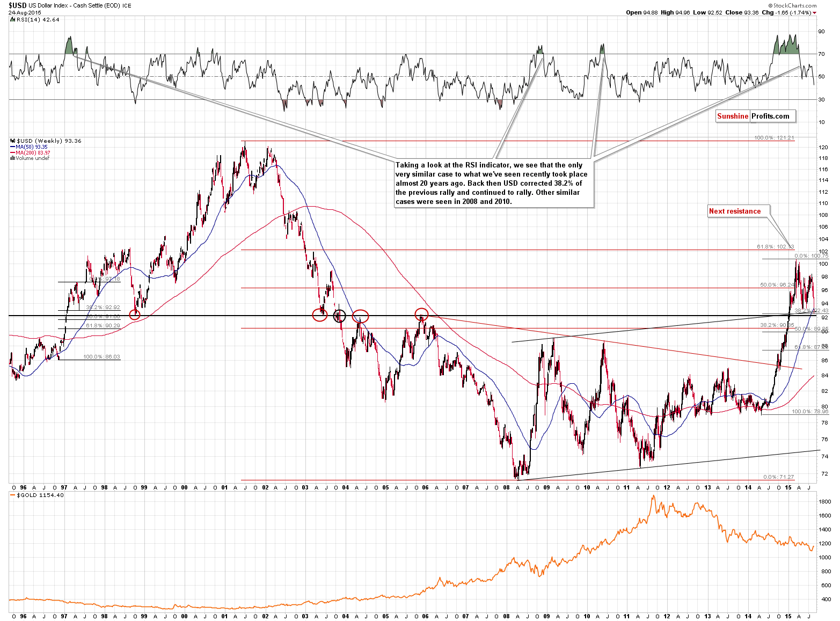Click the '12' year label under the gold panel
The width and height of the screenshot is (840, 621).
click(x=667, y=616)
